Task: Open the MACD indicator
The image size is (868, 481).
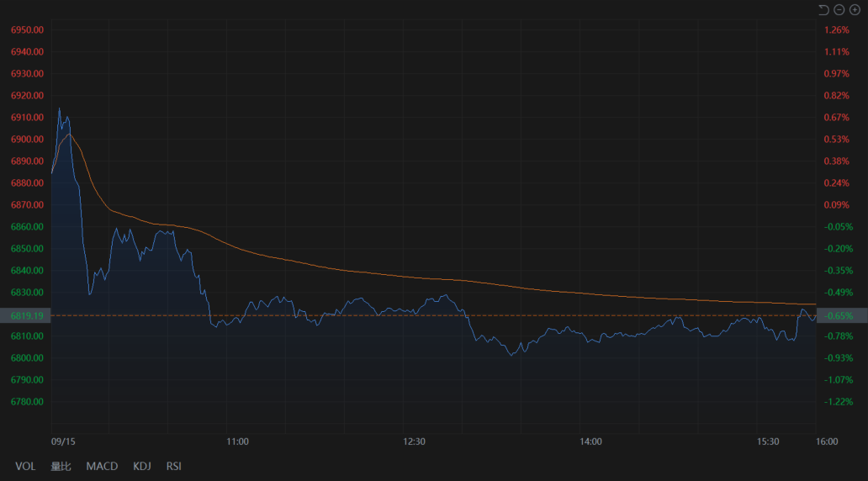Action: tap(102, 466)
